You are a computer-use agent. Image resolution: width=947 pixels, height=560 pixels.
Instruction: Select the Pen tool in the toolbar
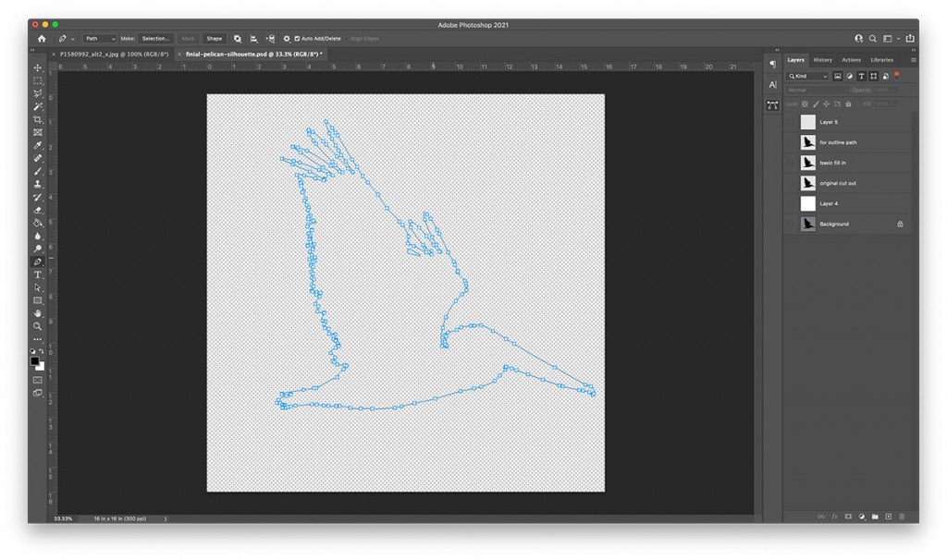pos(38,261)
